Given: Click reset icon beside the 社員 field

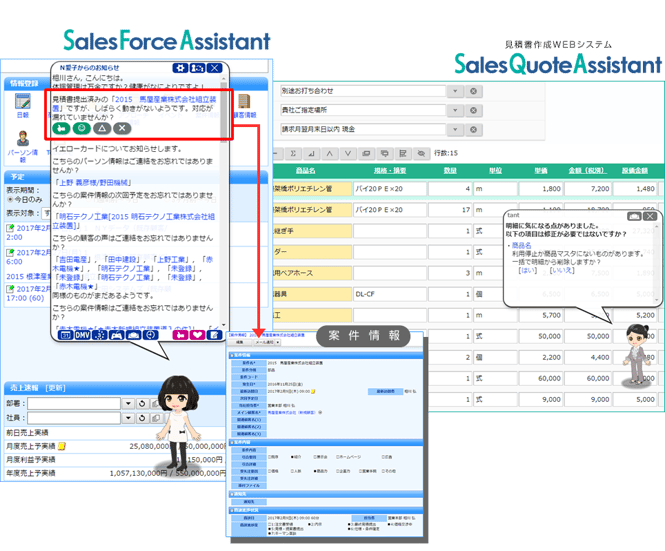Looking at the screenshot, I should (x=142, y=418).
